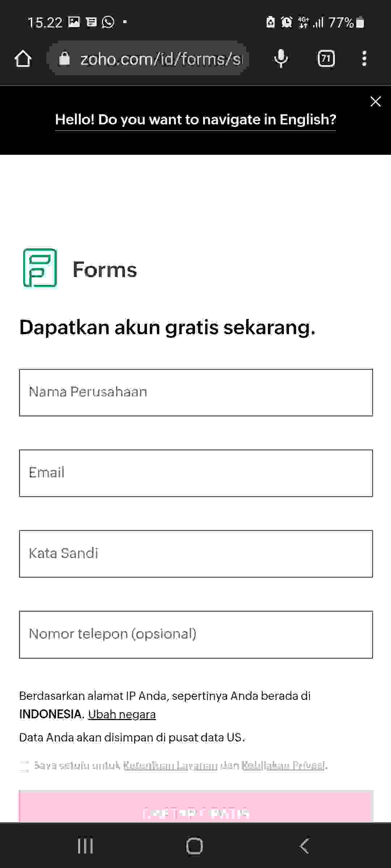The height and width of the screenshot is (868, 391).
Task: Focus the Kata Sandi password field
Action: [196, 554]
